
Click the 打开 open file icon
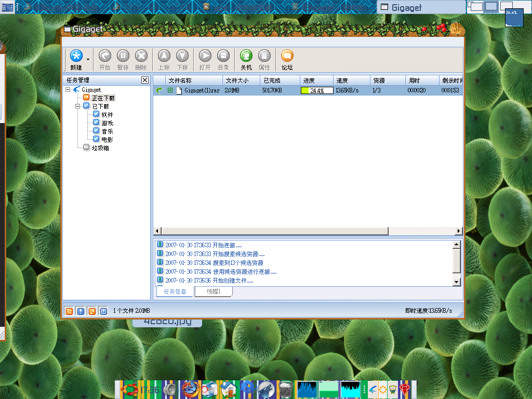point(205,56)
